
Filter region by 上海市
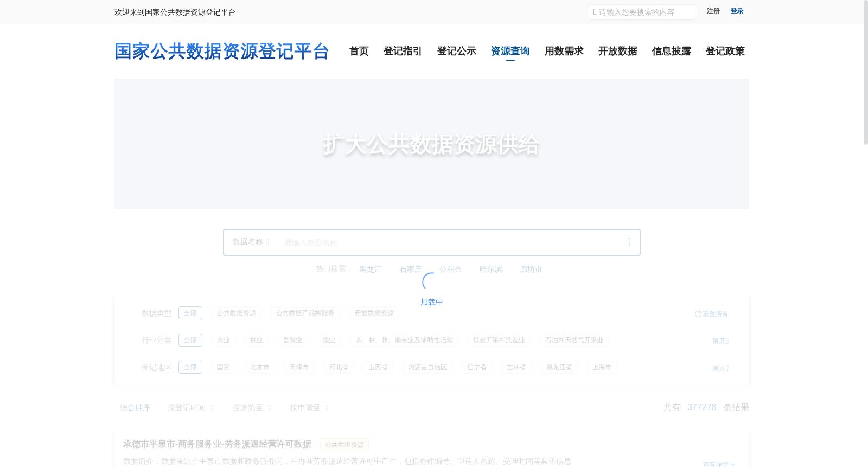(x=602, y=367)
